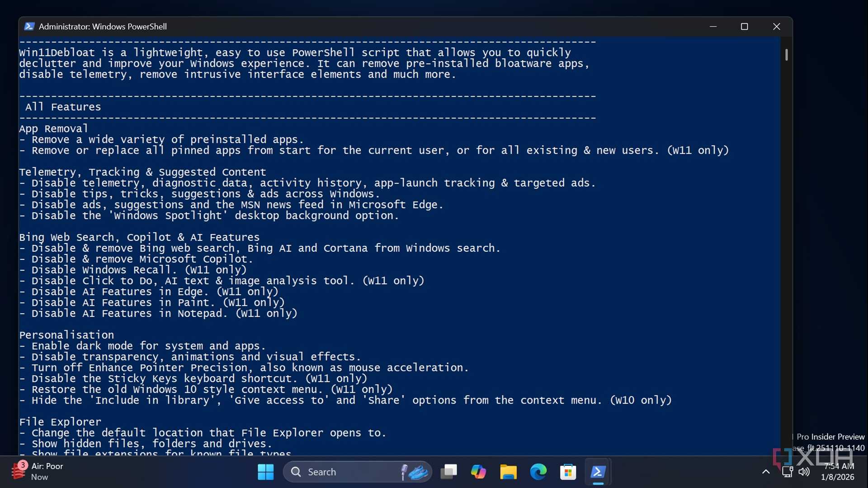Viewport: 868px width, 488px height.
Task: Click 'Change the default location that File Explorer opens to.' line
Action: pyautogui.click(x=203, y=432)
